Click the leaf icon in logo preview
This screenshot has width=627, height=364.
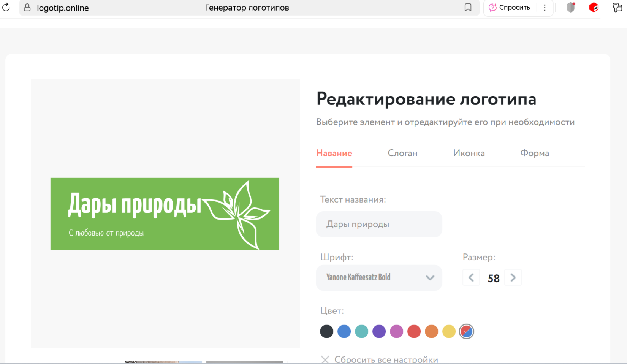(239, 214)
